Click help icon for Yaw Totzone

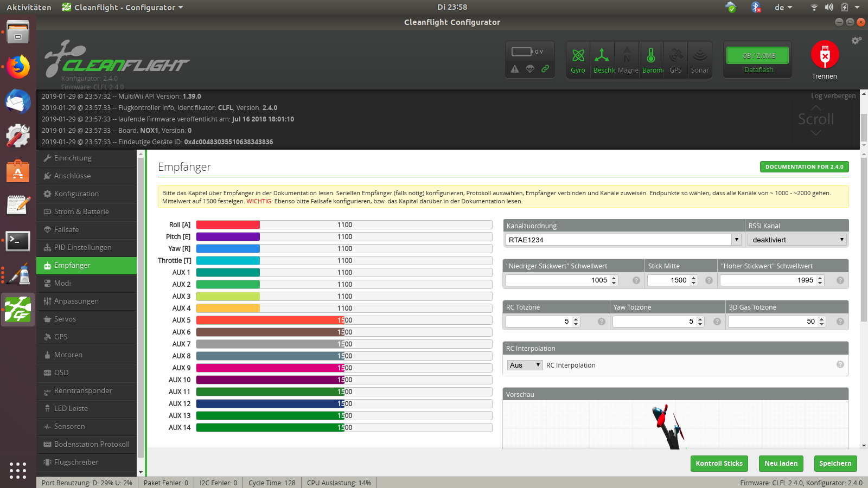[717, 322]
